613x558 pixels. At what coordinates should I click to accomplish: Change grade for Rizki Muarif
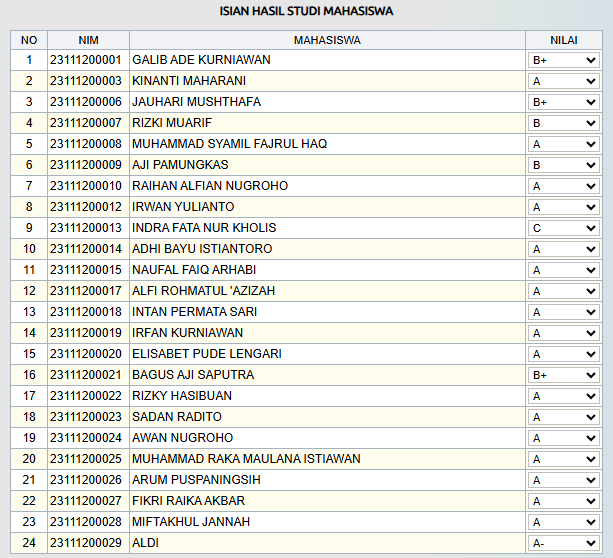(563, 123)
